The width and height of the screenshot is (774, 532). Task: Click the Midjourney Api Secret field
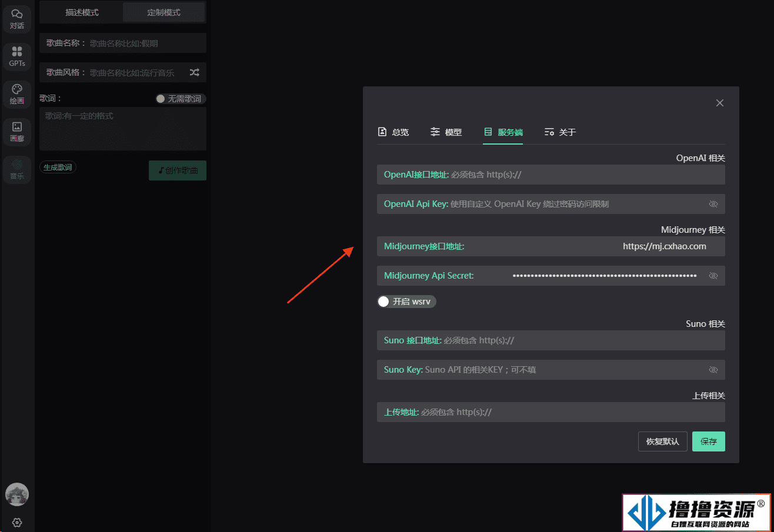coord(551,276)
